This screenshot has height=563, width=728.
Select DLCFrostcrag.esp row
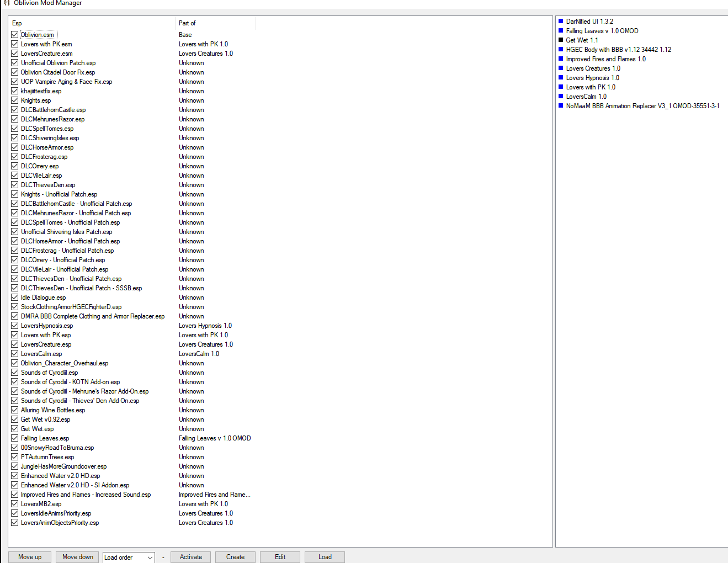click(44, 157)
